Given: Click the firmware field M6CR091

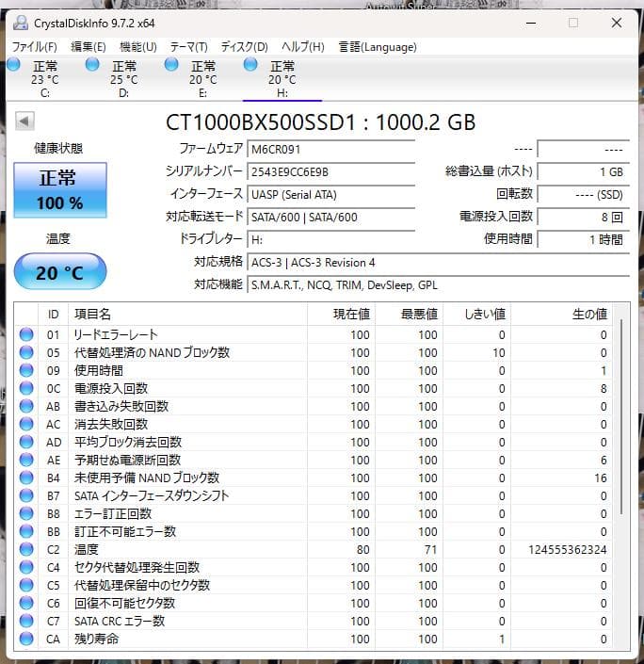Looking at the screenshot, I should [331, 149].
